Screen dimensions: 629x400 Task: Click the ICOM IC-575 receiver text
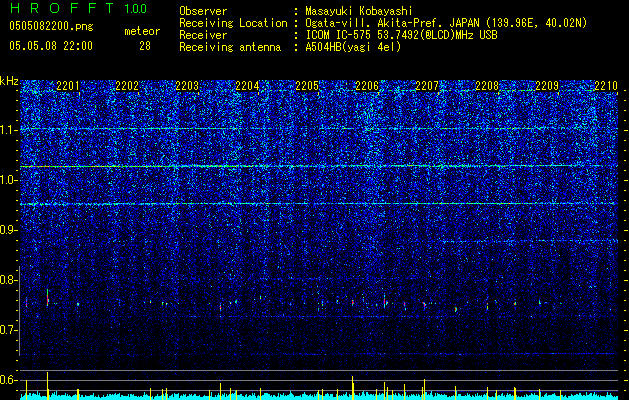point(401,36)
